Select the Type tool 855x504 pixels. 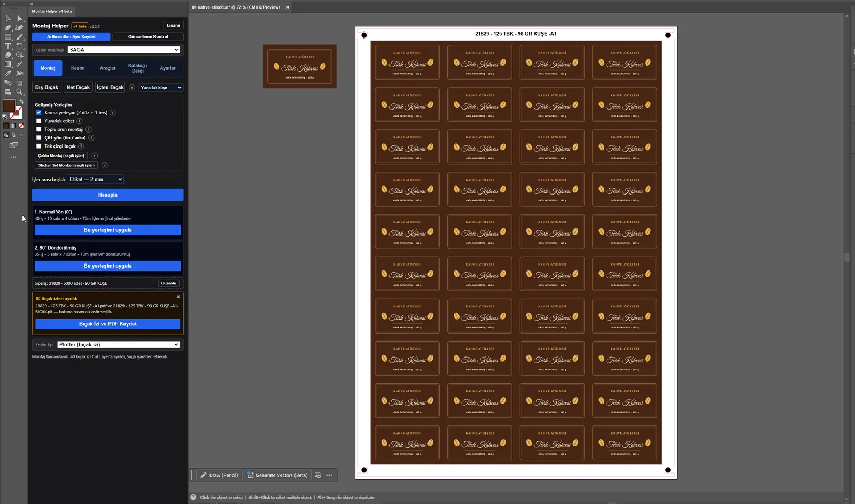click(8, 46)
